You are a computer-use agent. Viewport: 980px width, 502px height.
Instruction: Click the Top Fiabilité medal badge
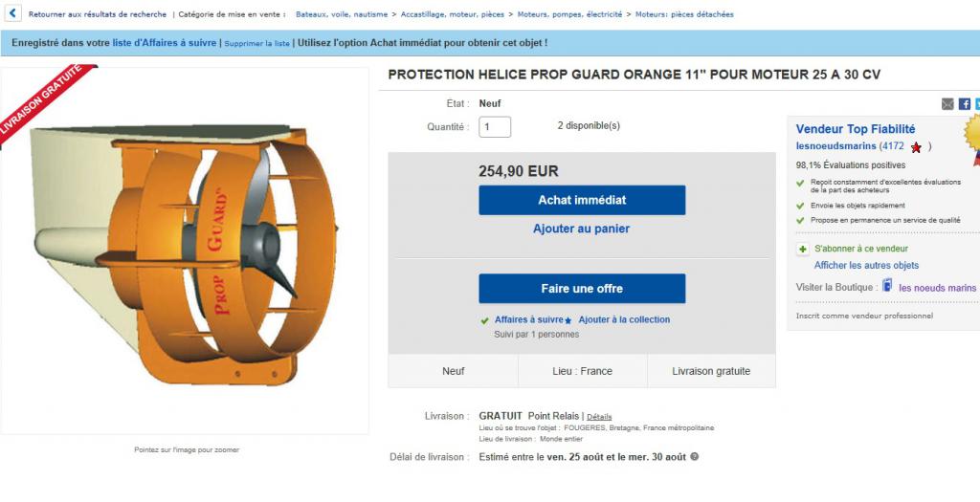point(972,138)
